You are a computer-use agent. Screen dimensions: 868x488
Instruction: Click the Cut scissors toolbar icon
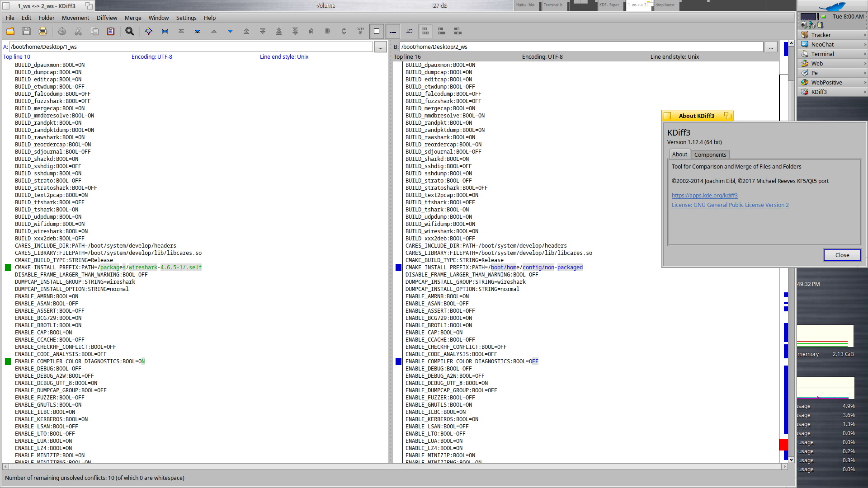coord(78,31)
